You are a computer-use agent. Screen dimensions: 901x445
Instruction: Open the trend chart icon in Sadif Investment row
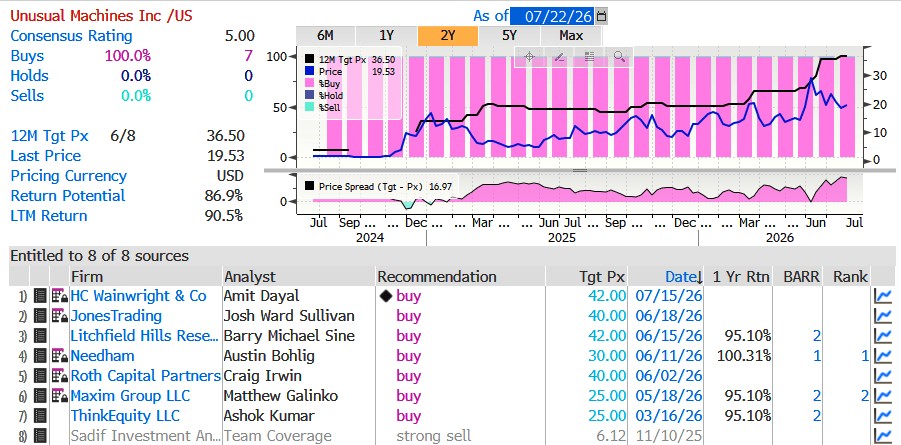883,436
